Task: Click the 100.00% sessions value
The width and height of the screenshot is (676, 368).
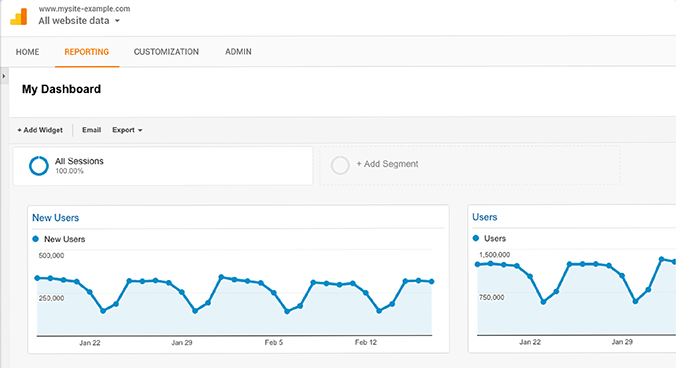Action: (69, 171)
